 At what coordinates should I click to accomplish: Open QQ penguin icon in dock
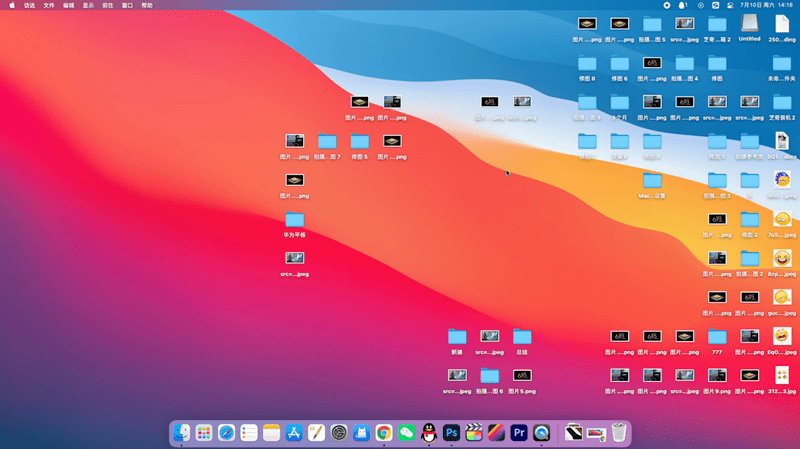click(x=429, y=433)
